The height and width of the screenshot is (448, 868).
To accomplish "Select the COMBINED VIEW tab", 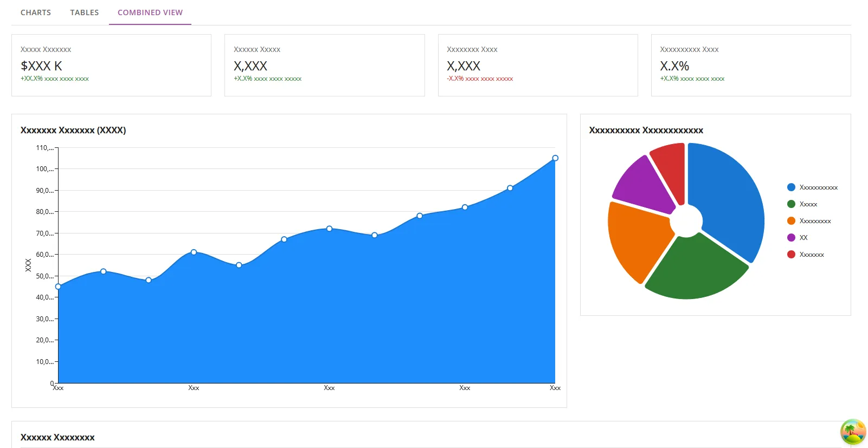I will point(150,12).
